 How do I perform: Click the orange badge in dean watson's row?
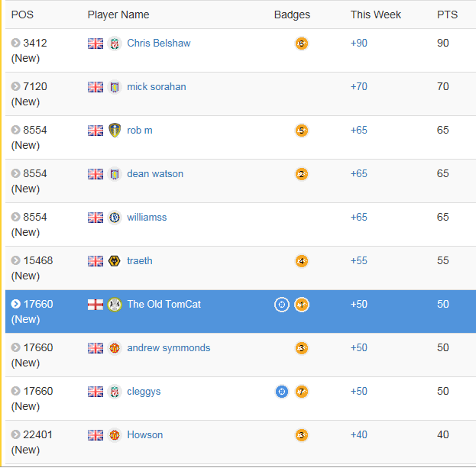point(301,174)
